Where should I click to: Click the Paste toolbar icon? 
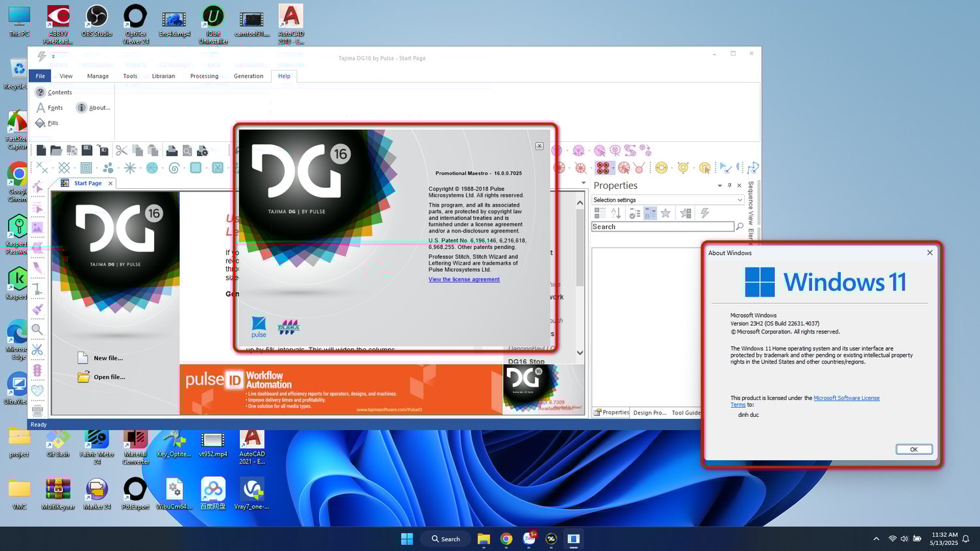click(153, 151)
